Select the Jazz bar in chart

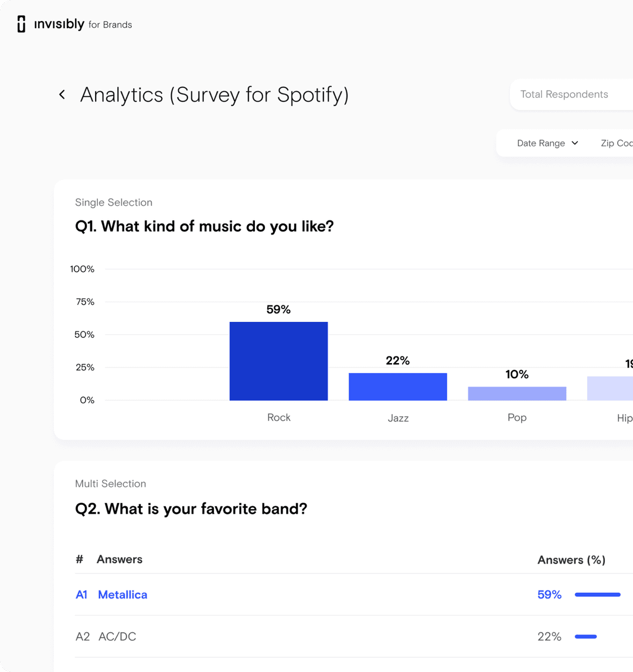point(397,386)
